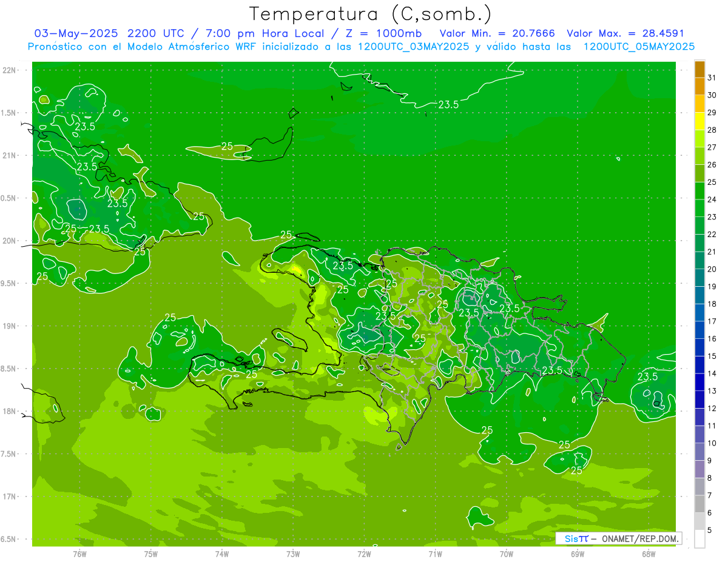Click the '73W' longitude axis label

(x=293, y=554)
